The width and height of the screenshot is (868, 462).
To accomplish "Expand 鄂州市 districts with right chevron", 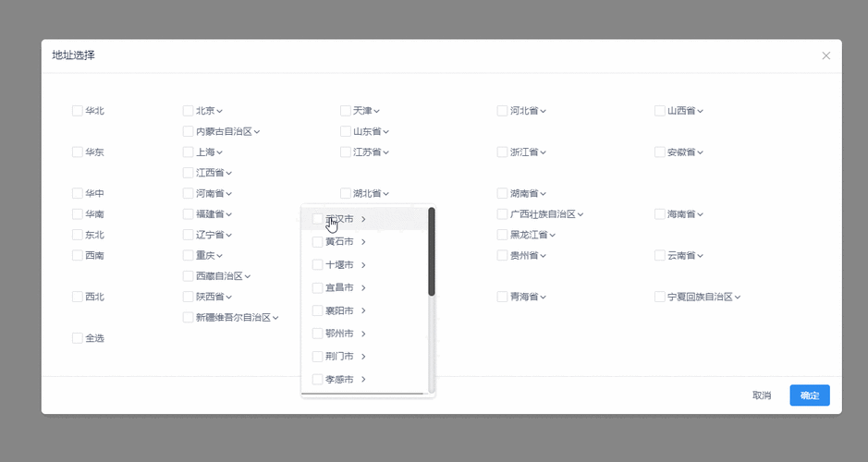I will tap(363, 334).
